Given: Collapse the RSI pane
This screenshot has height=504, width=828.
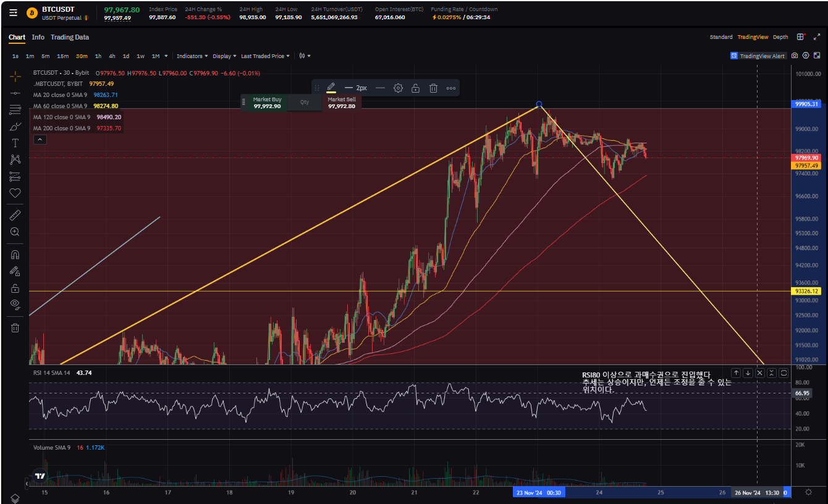Looking at the screenshot, I should pos(772,373).
